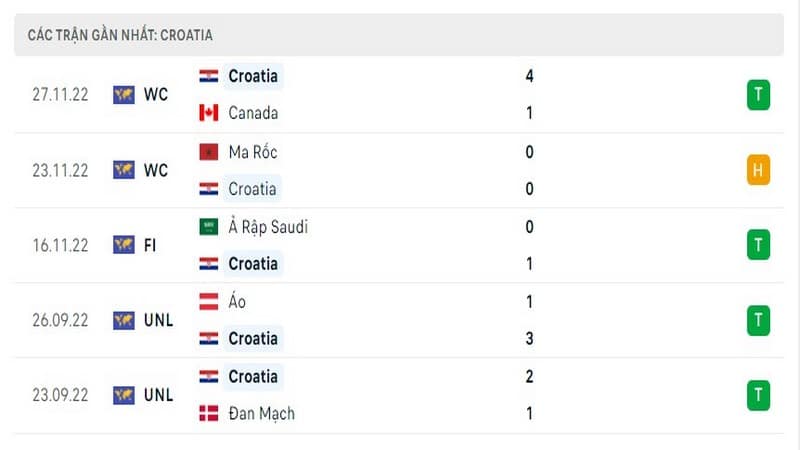Image resolution: width=800 pixels, height=450 pixels.
Task: Click the world map icon beside FI
Action: coord(124,245)
